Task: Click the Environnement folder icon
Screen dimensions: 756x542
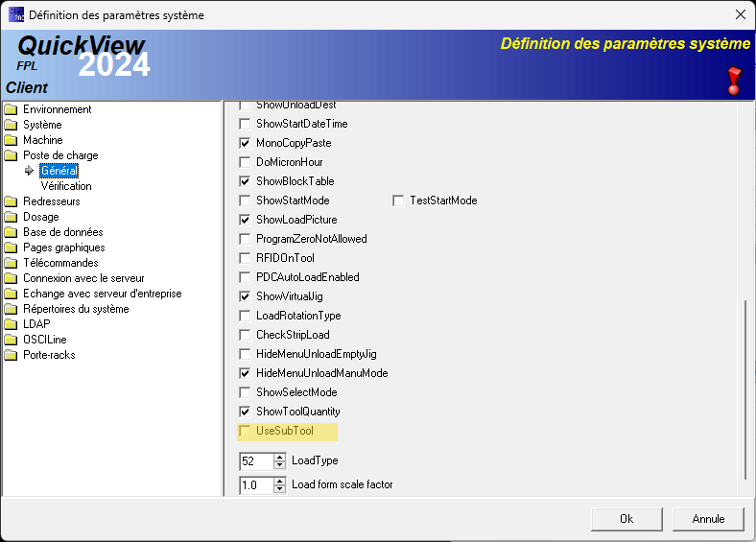Action: (12, 109)
